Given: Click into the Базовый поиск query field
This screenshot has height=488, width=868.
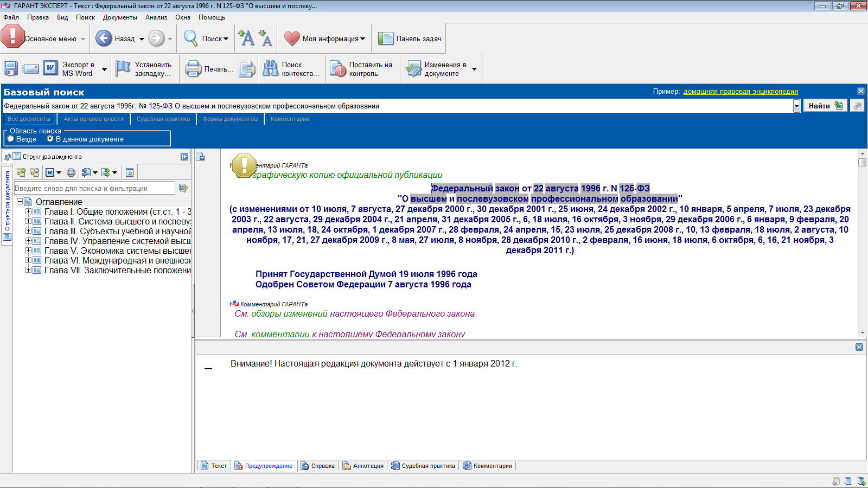Looking at the screenshot, I should [398, 106].
